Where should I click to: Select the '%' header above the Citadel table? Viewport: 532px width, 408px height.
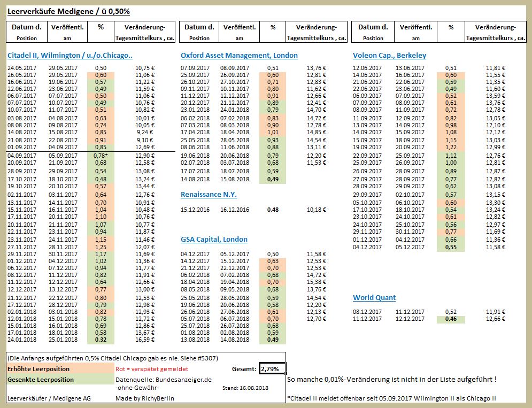[101, 32]
